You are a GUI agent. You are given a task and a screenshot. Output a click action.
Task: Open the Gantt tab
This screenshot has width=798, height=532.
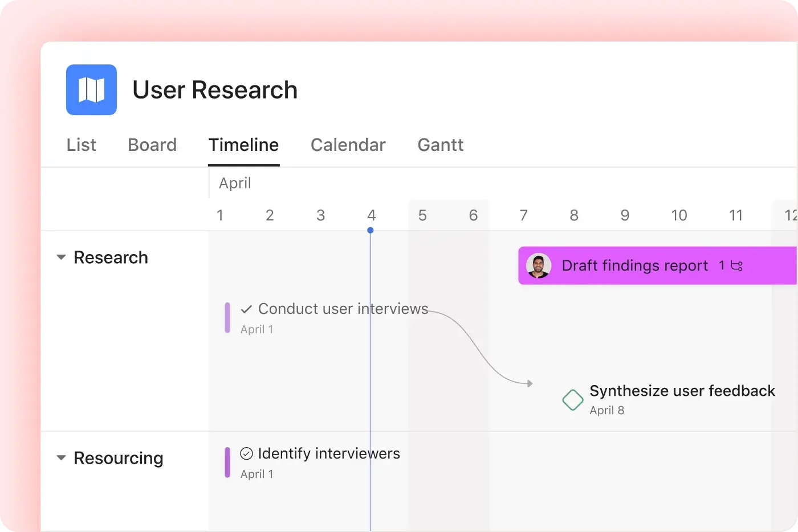pos(441,145)
